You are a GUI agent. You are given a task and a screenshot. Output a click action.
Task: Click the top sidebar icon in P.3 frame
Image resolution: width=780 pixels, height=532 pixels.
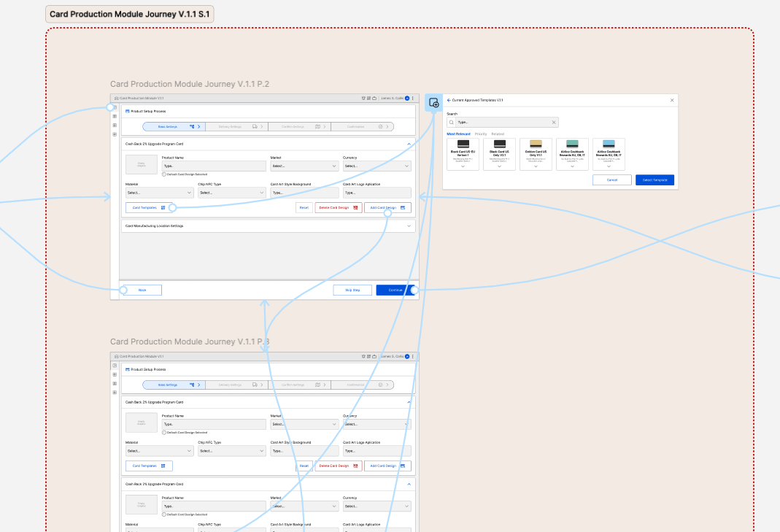point(115,365)
